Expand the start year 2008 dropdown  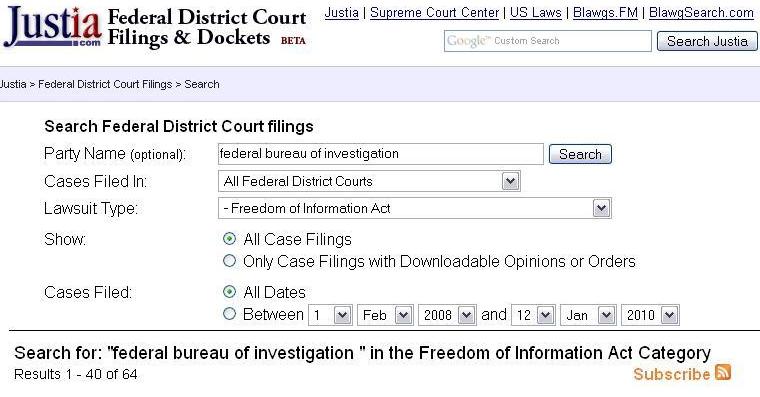point(447,315)
